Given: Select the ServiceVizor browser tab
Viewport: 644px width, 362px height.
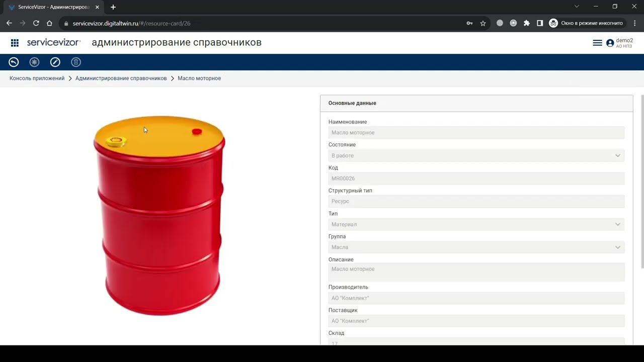Looking at the screenshot, I should (x=53, y=7).
